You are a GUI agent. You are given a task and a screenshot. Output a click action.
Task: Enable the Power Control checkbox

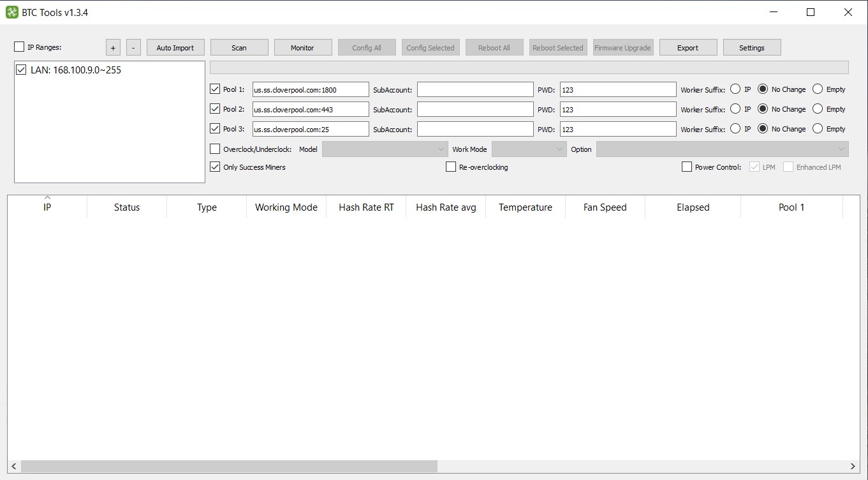[x=687, y=167]
